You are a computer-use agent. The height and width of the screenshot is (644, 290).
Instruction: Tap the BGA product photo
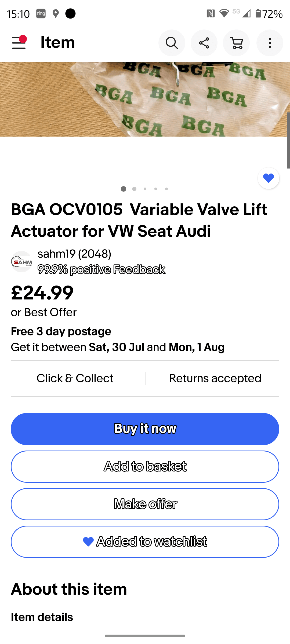click(x=145, y=99)
